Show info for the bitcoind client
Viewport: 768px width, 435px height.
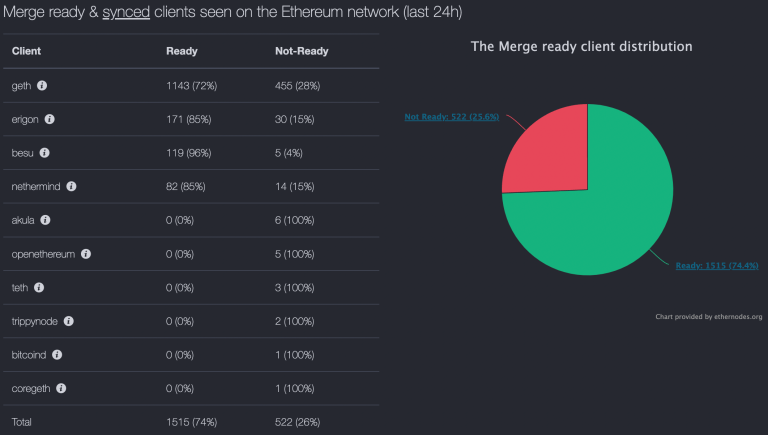[x=57, y=355]
